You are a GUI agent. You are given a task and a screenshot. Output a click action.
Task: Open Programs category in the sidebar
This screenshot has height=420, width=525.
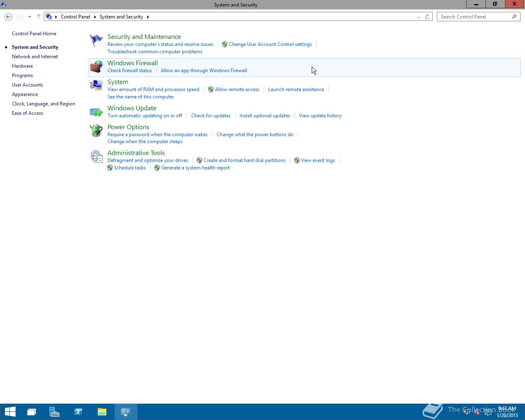point(23,75)
